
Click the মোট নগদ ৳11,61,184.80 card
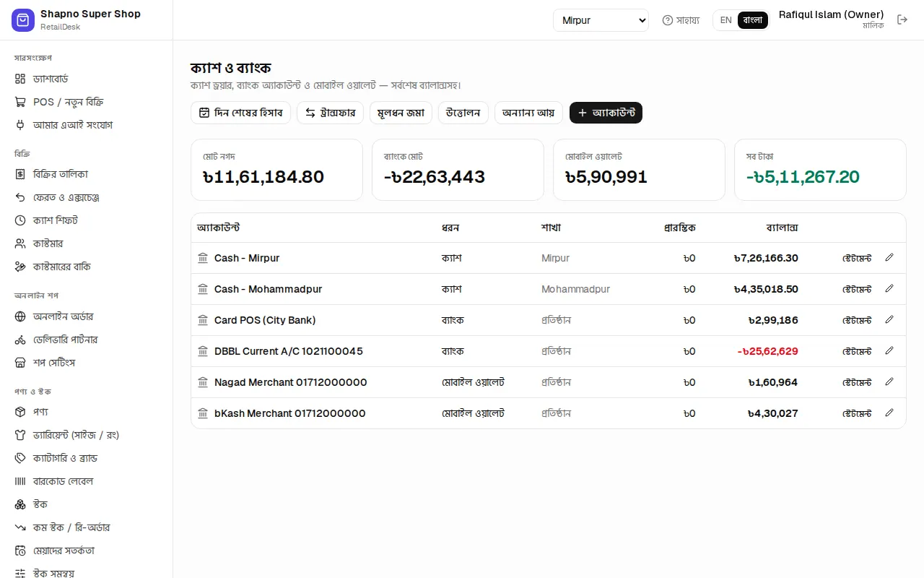276,170
